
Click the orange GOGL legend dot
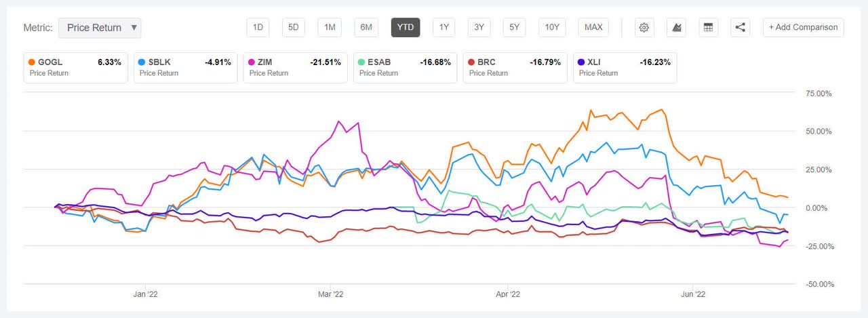(32, 62)
